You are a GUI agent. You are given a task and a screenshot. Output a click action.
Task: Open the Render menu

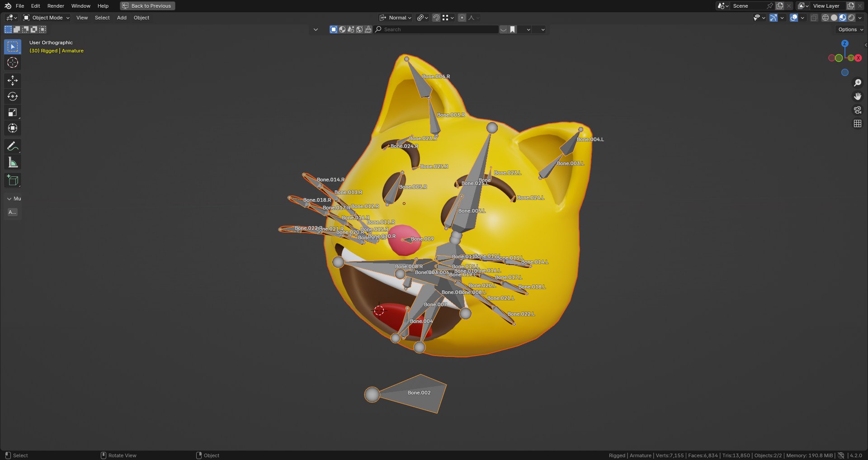[56, 6]
